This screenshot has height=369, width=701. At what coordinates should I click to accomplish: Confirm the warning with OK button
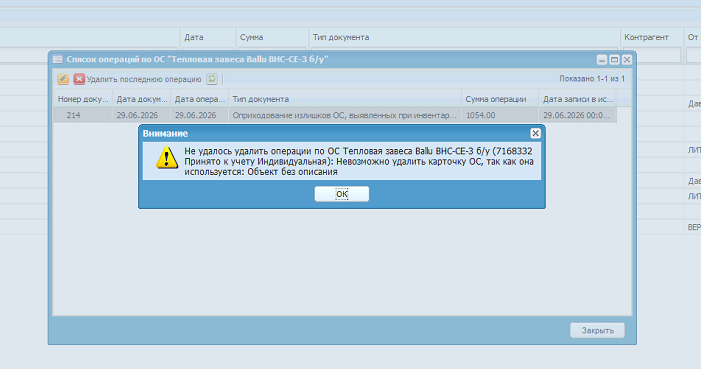[342, 194]
